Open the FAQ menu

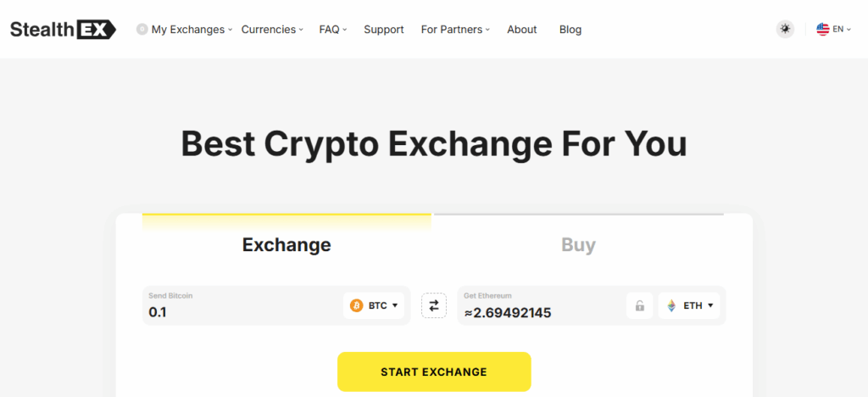point(333,30)
